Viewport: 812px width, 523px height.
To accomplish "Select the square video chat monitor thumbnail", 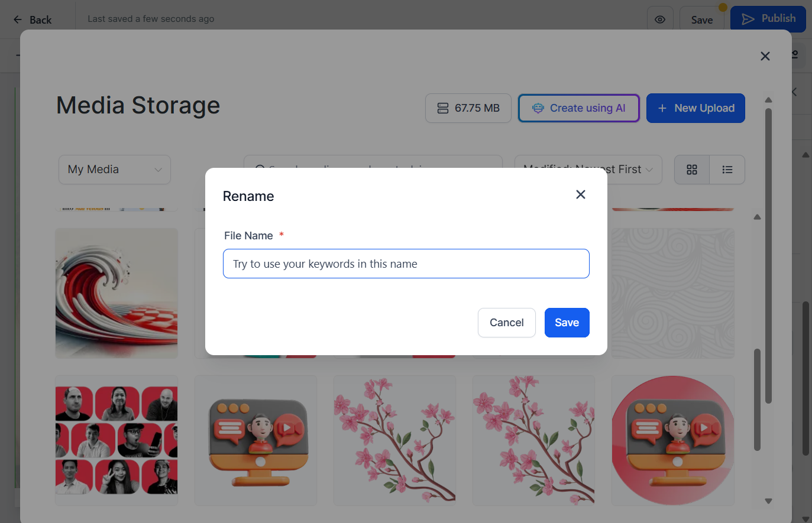I will (x=256, y=440).
